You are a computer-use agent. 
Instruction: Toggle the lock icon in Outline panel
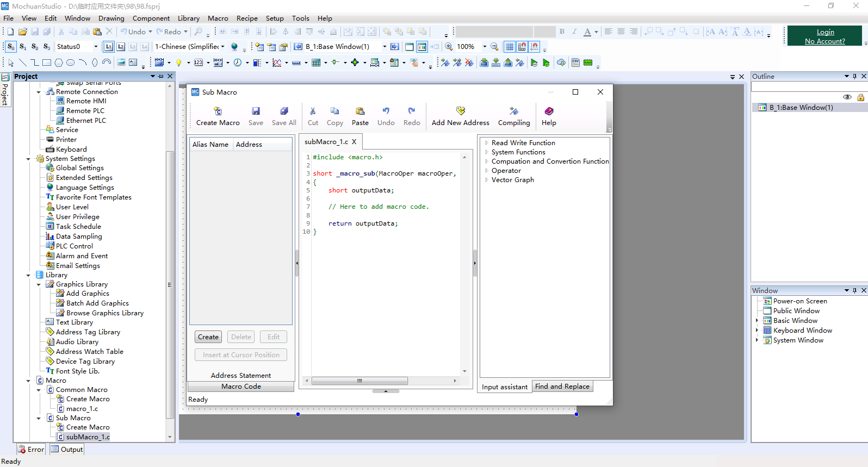coord(860,97)
